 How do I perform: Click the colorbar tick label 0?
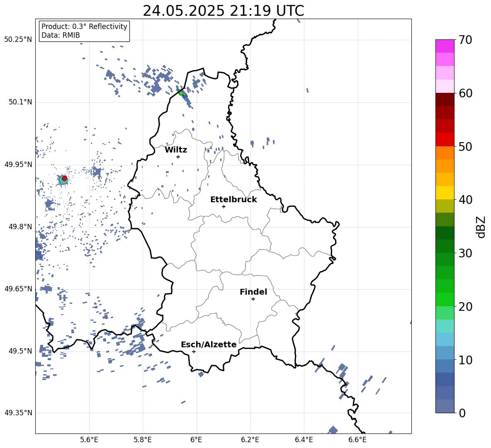click(x=462, y=413)
